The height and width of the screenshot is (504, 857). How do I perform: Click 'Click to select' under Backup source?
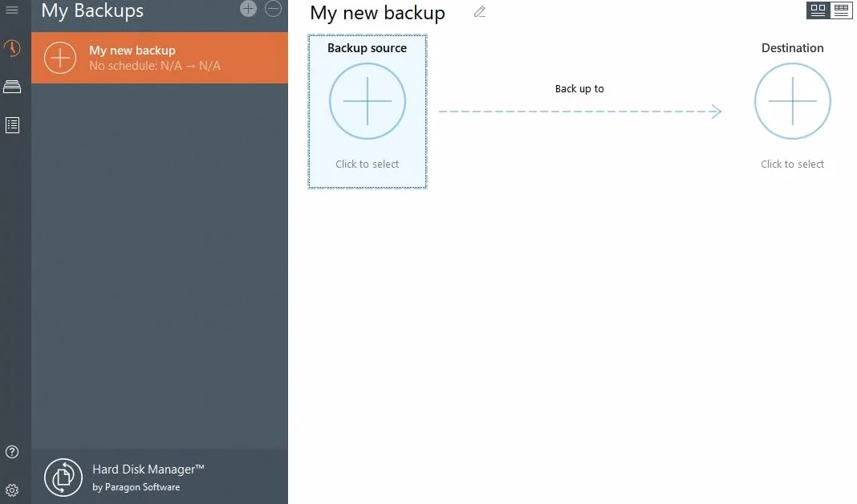tap(368, 164)
